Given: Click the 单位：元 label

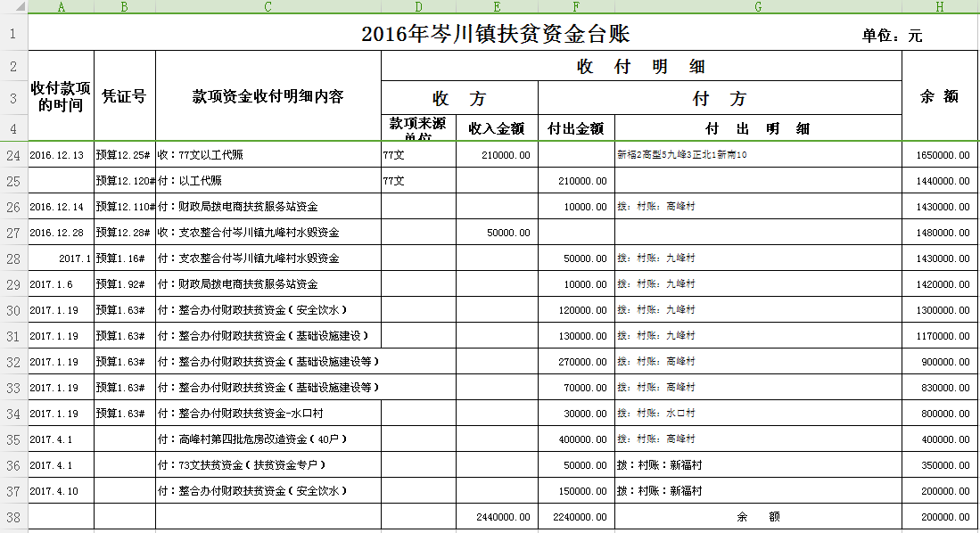Looking at the screenshot, I should [x=892, y=37].
